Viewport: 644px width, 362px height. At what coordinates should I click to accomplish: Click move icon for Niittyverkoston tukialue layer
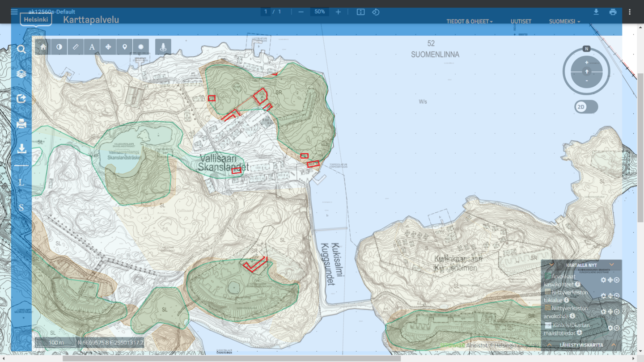point(610,296)
